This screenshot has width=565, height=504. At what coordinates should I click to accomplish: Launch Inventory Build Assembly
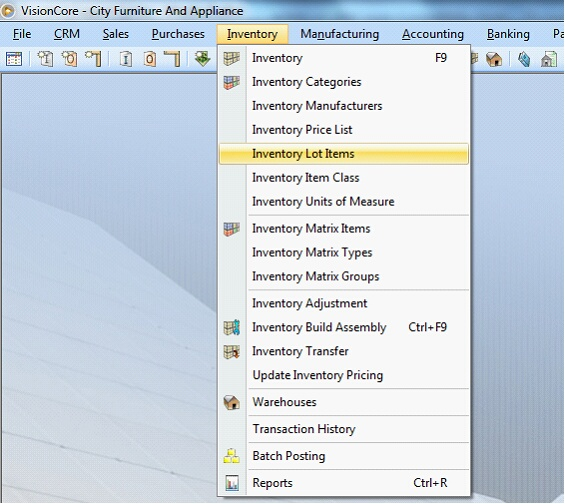[344, 327]
